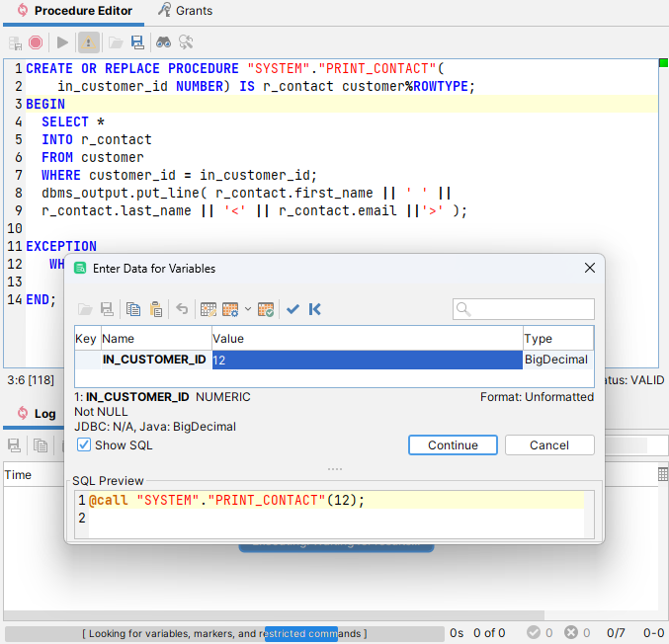Click the blue checkmark icon in dialog toolbar
Viewport: 669px width, 644px height.
[293, 309]
